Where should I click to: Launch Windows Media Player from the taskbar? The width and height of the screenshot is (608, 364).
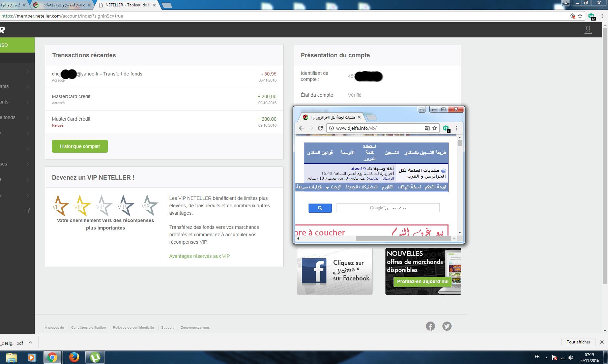32,357
